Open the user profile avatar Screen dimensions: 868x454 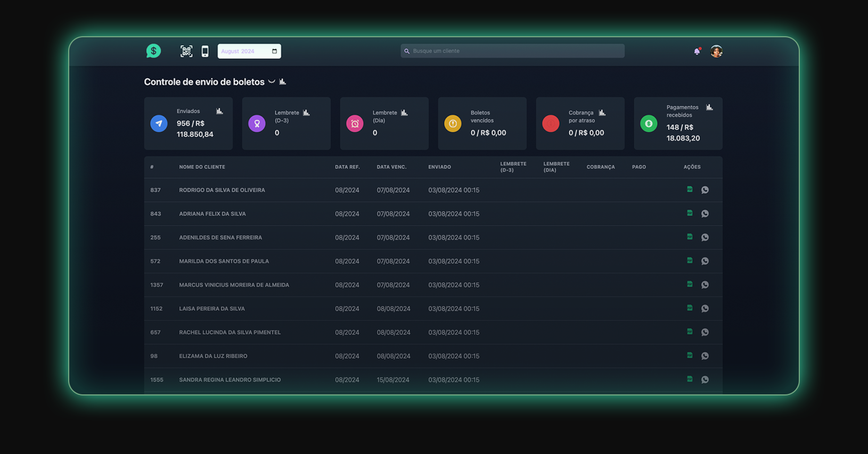(716, 51)
